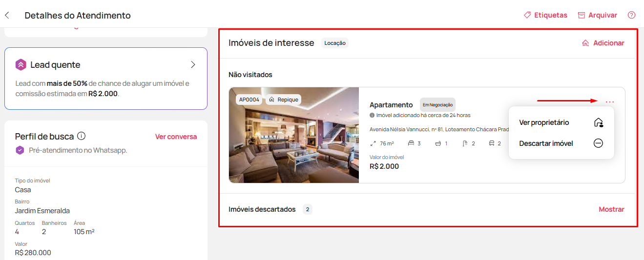Click the Pré-atendimento verified shield icon
The width and height of the screenshot is (644, 260).
[x=20, y=150]
